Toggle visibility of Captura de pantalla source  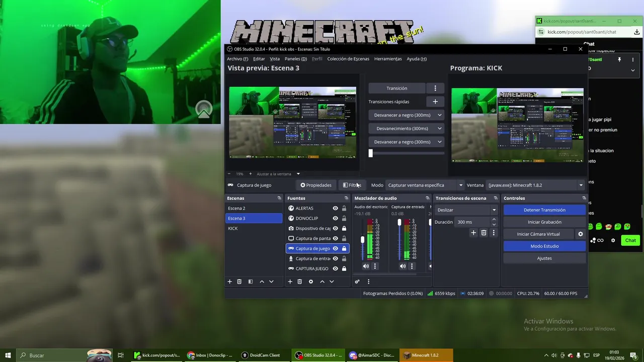(335, 238)
